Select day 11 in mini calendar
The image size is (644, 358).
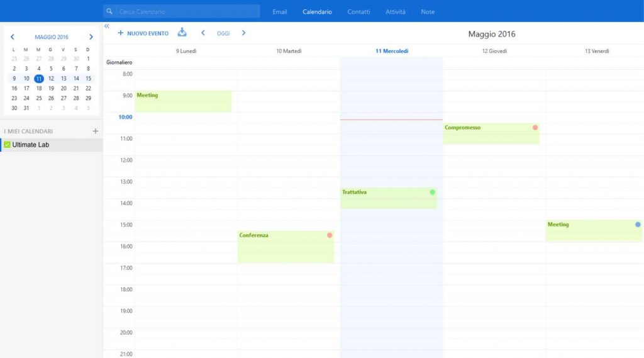(38, 79)
